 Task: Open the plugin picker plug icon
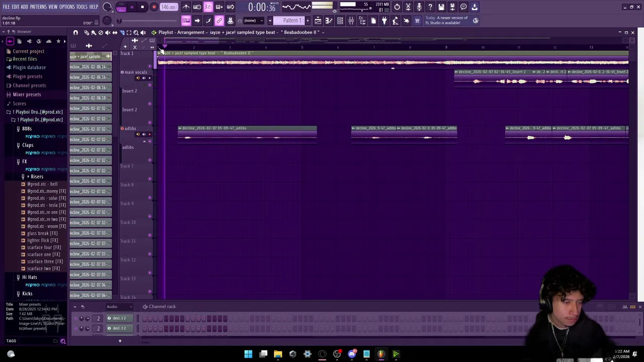[384, 21]
